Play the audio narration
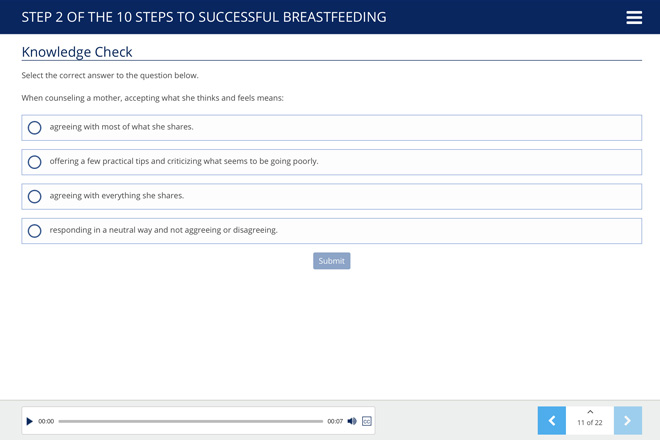The image size is (660, 440). coord(30,421)
